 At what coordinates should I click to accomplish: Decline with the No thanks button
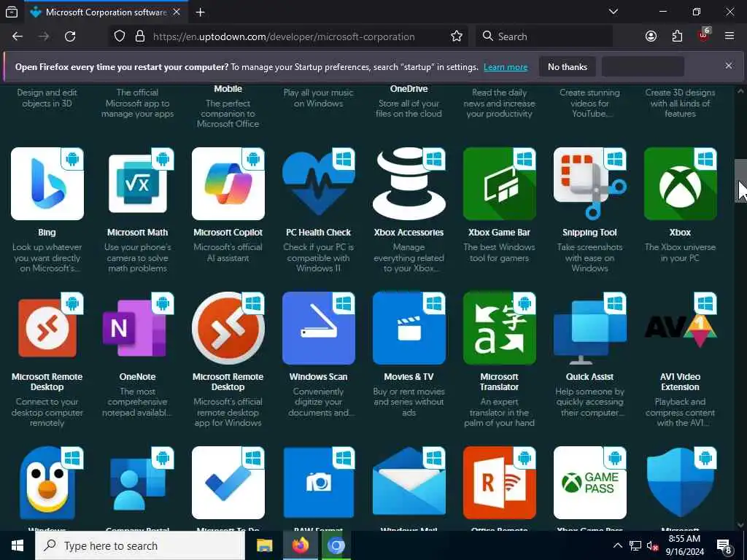[568, 66]
